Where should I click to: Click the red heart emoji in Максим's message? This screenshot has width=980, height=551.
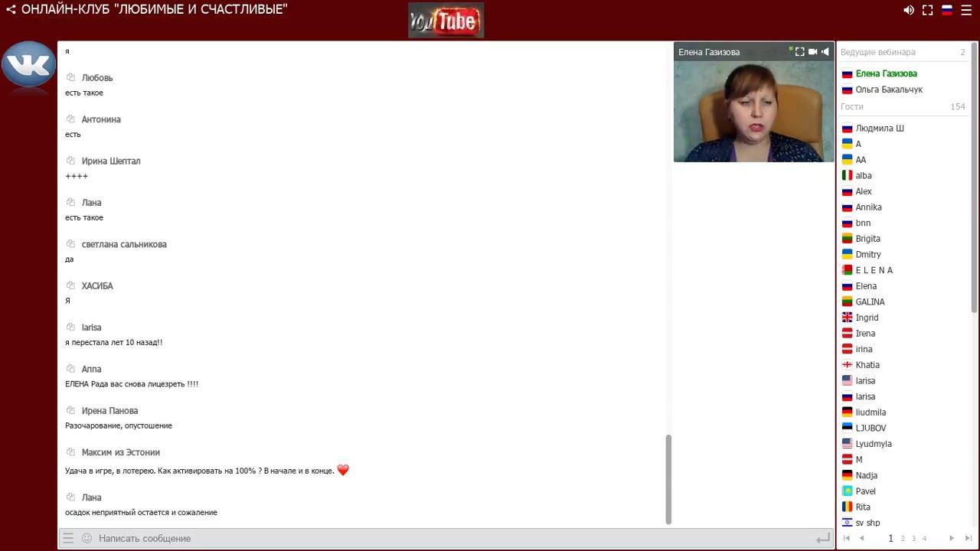pyautogui.click(x=343, y=470)
